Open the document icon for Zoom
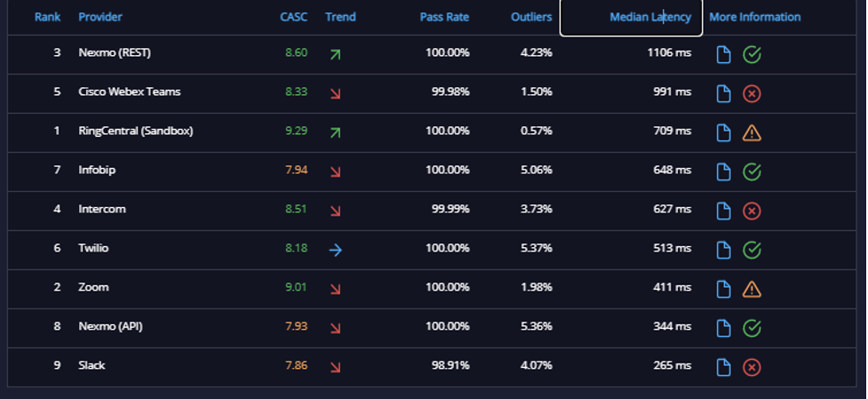This screenshot has height=399, width=868. coord(723,289)
